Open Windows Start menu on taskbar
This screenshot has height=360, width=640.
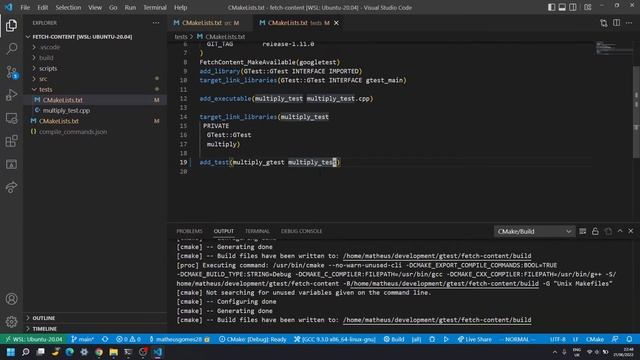pyautogui.click(x=11, y=352)
